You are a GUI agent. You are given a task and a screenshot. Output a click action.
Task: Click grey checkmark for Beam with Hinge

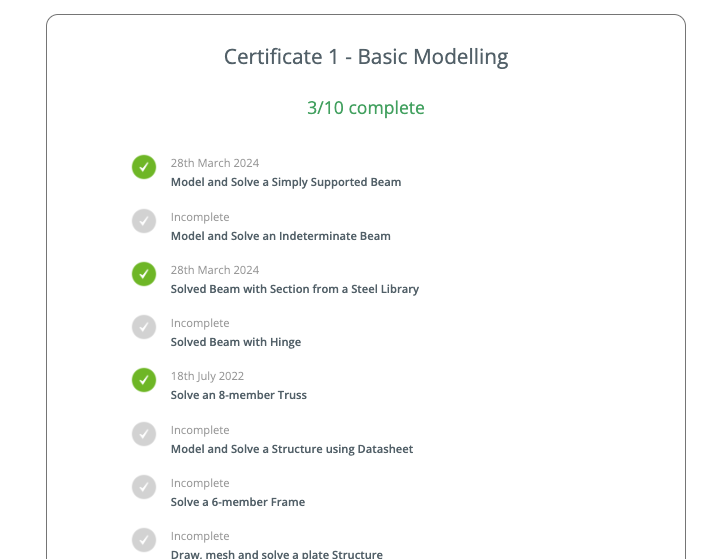point(144,327)
